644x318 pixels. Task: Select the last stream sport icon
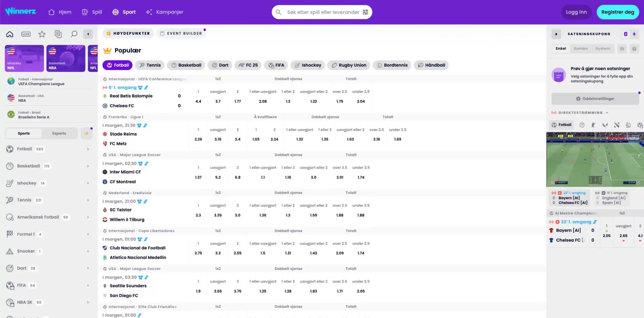(x=640, y=125)
